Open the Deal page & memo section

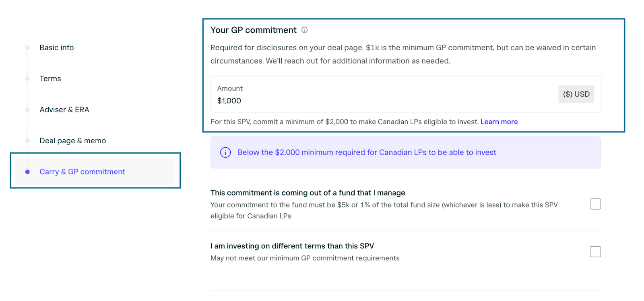pyautogui.click(x=73, y=140)
